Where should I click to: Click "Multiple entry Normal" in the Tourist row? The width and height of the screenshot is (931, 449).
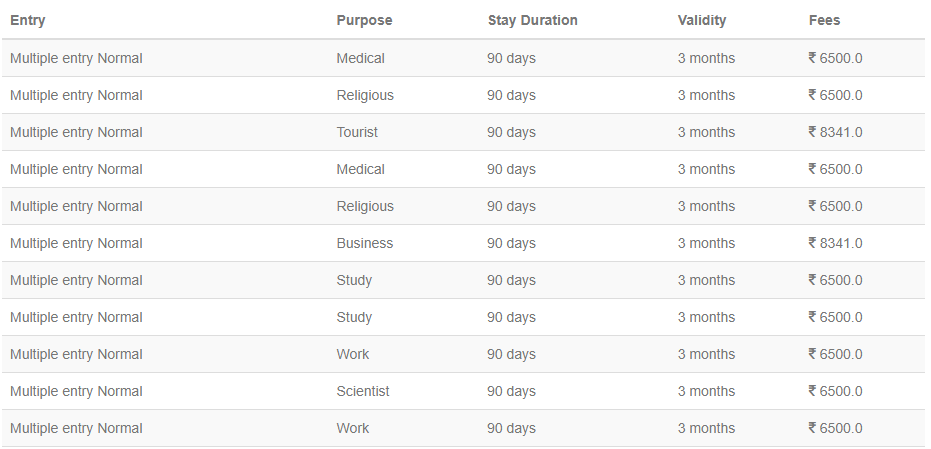pos(76,132)
